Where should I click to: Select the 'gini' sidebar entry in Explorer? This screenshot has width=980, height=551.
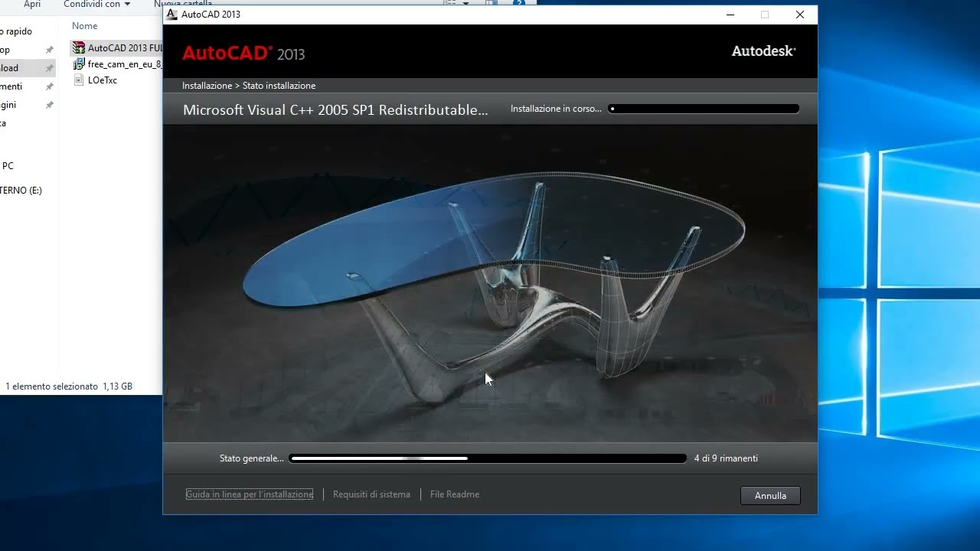click(x=8, y=105)
